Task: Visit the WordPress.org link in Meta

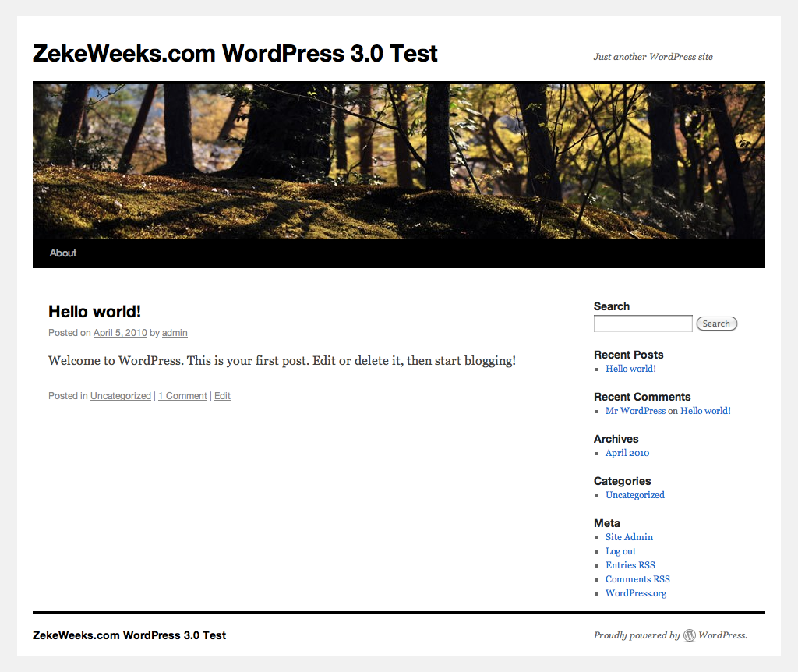Action: [x=636, y=593]
